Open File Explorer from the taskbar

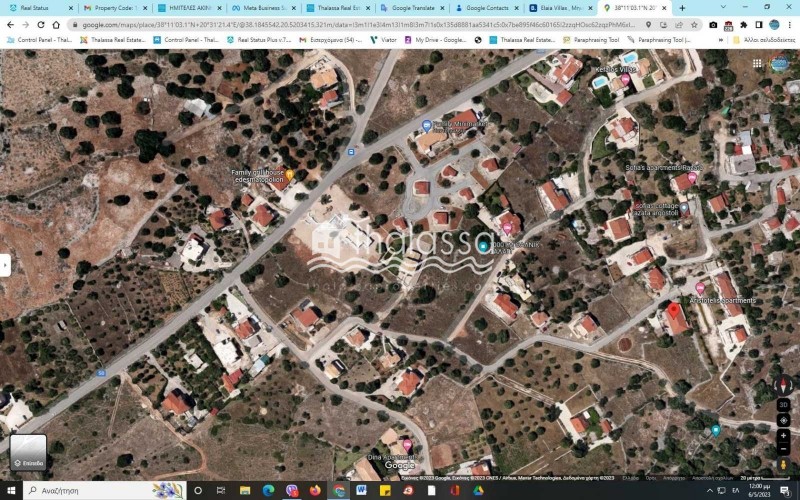click(x=245, y=491)
